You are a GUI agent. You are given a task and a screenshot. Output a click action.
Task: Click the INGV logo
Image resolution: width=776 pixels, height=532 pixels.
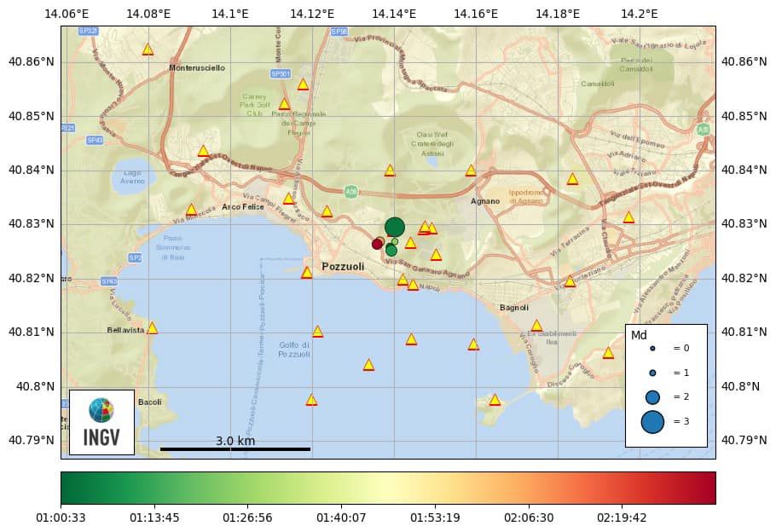tap(101, 422)
